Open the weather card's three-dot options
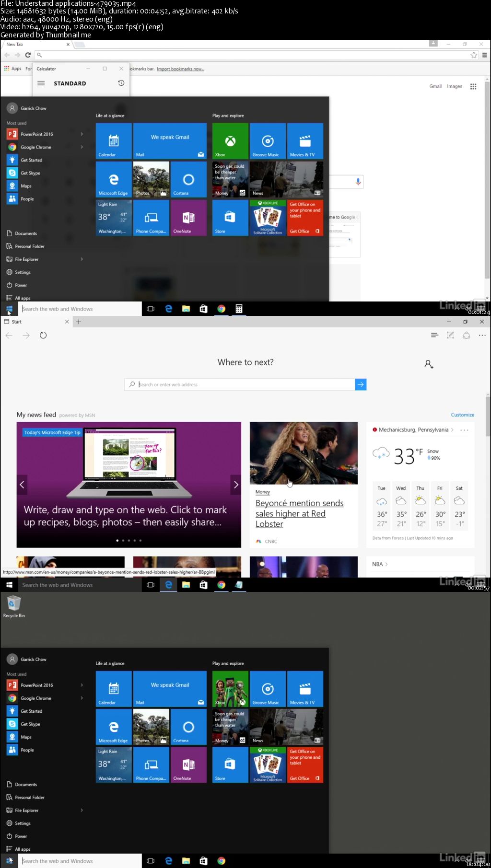The width and height of the screenshot is (491, 868). point(464,430)
